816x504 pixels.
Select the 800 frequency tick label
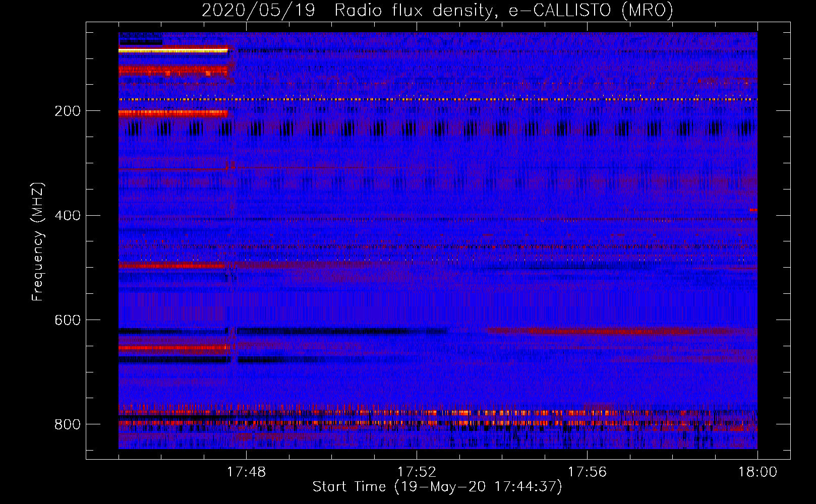pos(68,424)
